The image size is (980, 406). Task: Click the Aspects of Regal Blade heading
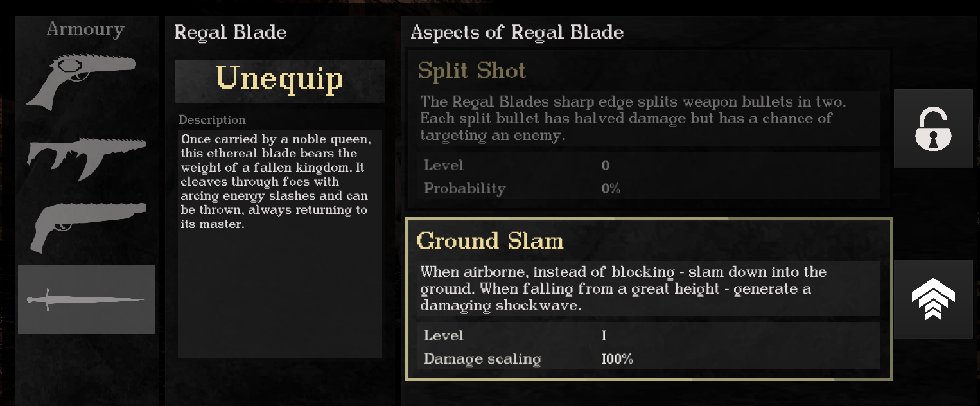click(x=516, y=32)
